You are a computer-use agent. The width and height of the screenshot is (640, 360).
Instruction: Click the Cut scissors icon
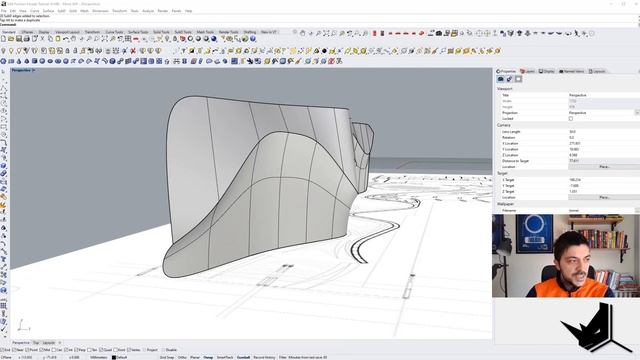pyautogui.click(x=42, y=39)
